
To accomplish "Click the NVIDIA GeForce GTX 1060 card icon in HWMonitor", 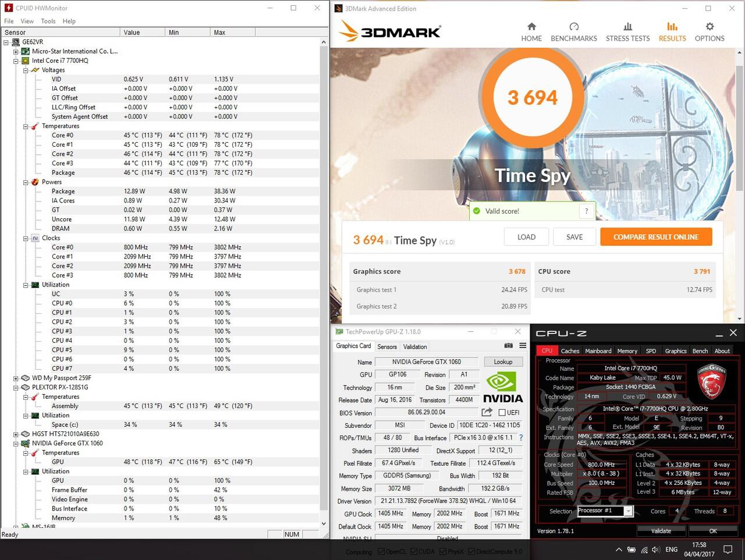I will (25, 443).
